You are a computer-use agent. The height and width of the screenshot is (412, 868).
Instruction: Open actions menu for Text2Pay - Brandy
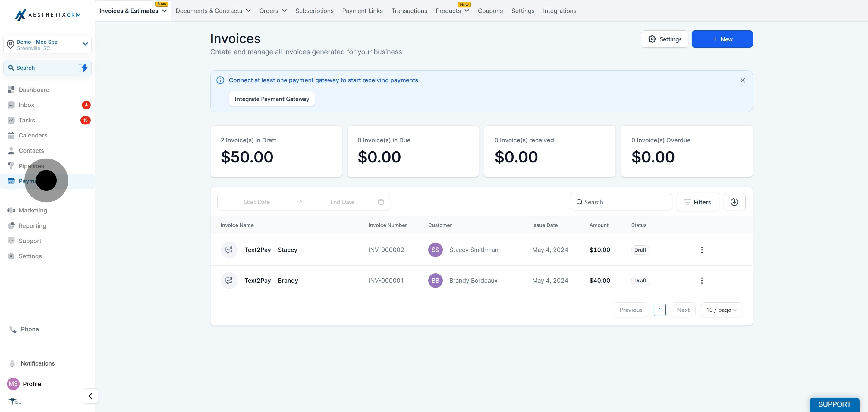click(702, 281)
